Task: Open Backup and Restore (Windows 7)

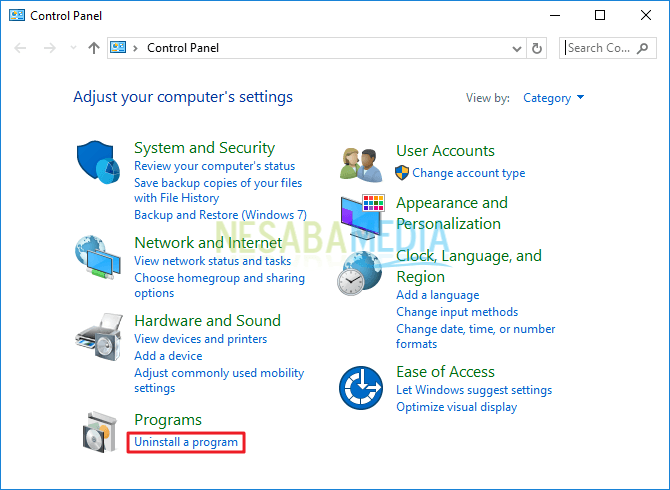Action: coord(220,215)
